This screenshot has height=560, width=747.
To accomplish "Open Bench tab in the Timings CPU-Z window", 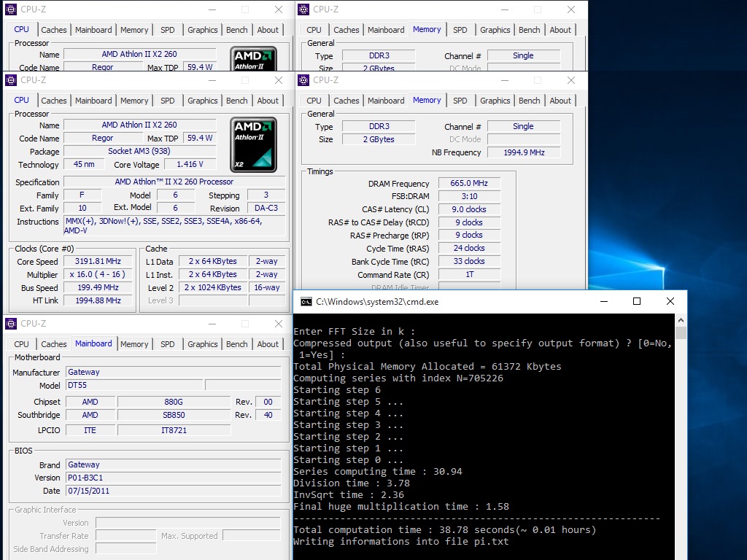I will (x=530, y=101).
